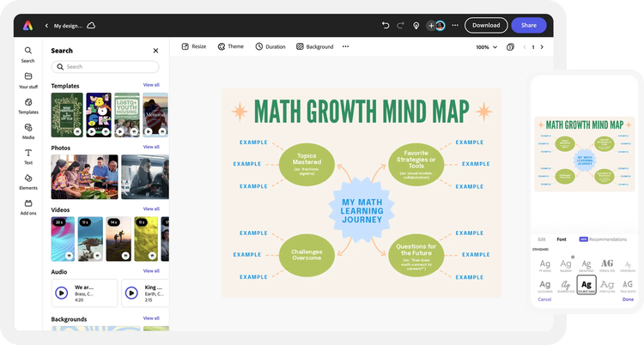Open the Your stuff folder icon
Screen dimensions: 644x345
click(28, 76)
